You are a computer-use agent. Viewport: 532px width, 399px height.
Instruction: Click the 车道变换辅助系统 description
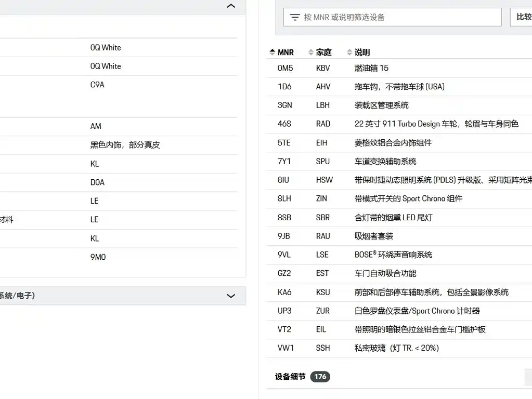point(385,162)
